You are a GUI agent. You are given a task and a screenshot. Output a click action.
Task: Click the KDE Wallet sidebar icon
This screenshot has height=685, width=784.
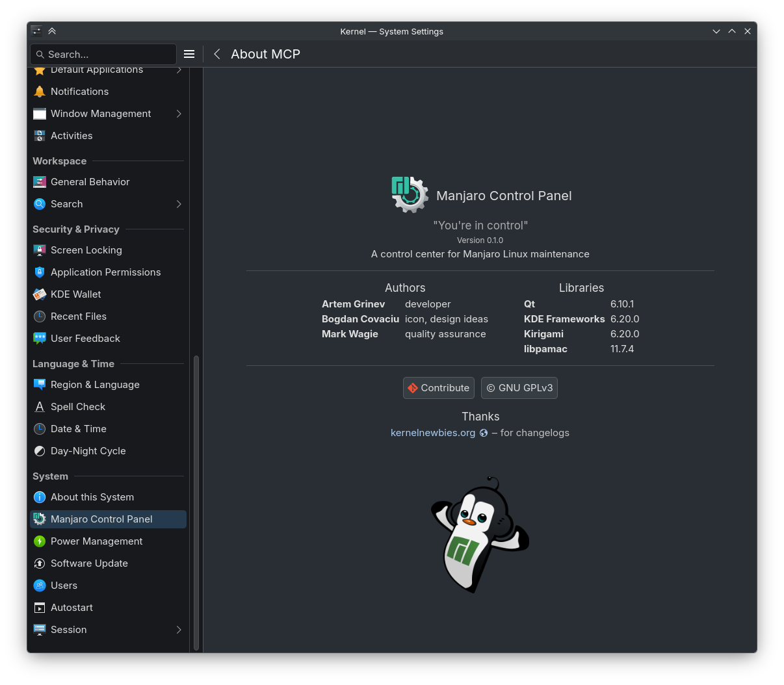40,294
